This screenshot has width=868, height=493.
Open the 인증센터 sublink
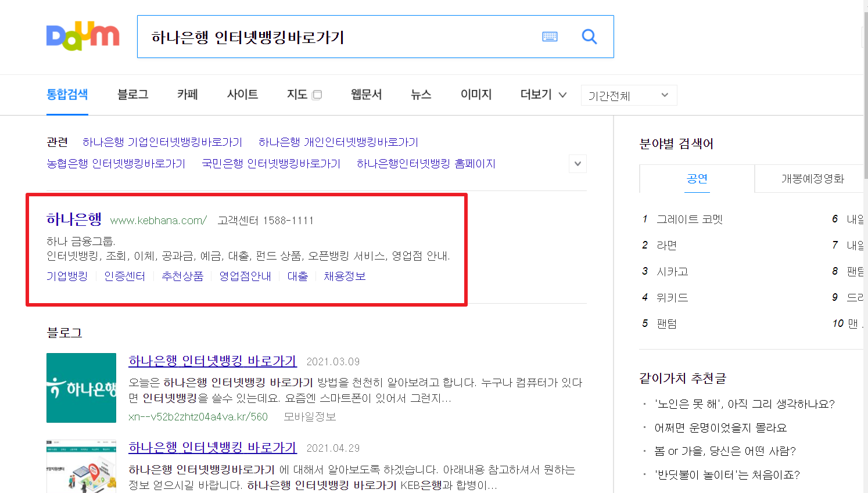coord(125,276)
